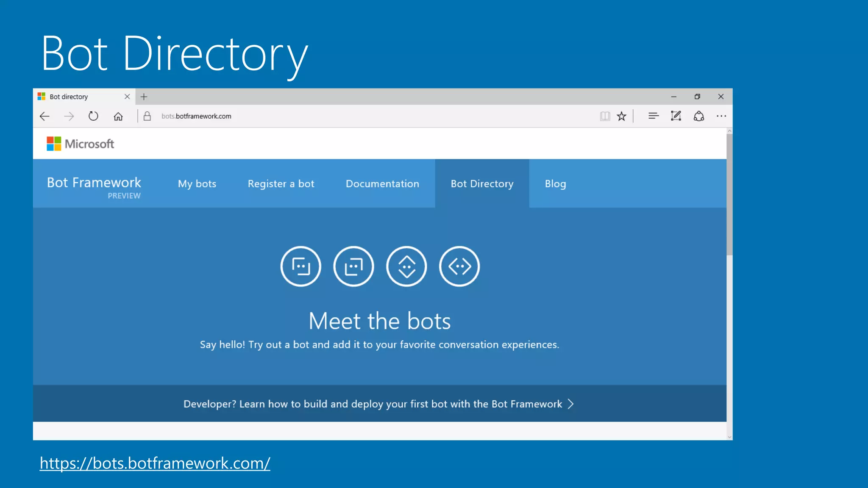Click the 'Say hello! Try out a bot' text

380,345
